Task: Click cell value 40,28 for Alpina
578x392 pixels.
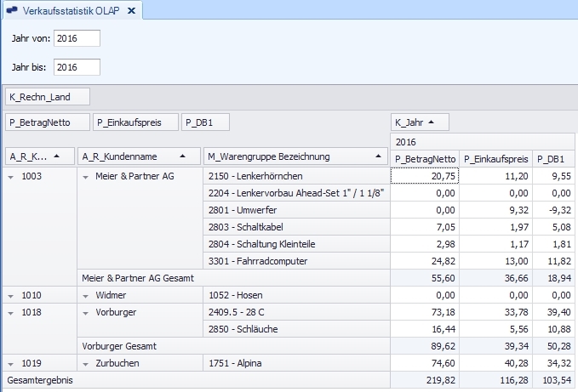Action: 495,363
